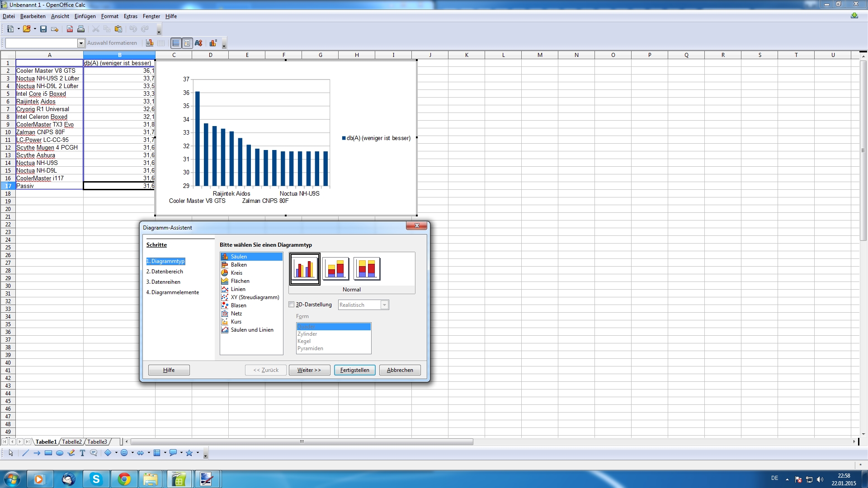Go to step 4. Diagrammelemente
The height and width of the screenshot is (488, 868).
pyautogui.click(x=173, y=292)
